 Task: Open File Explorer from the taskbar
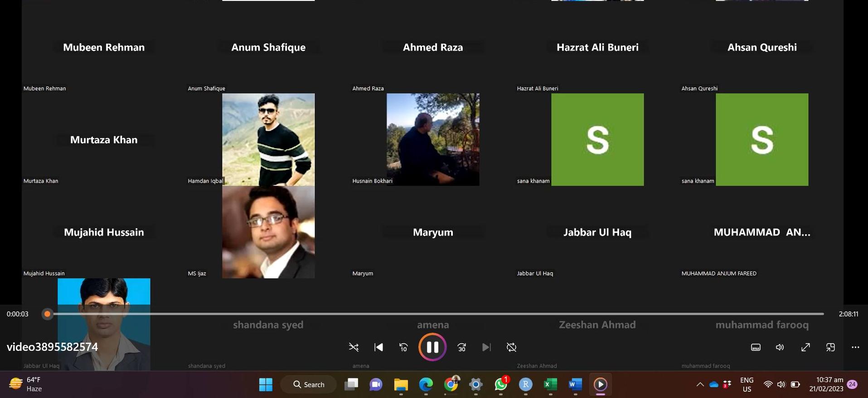[x=401, y=384]
